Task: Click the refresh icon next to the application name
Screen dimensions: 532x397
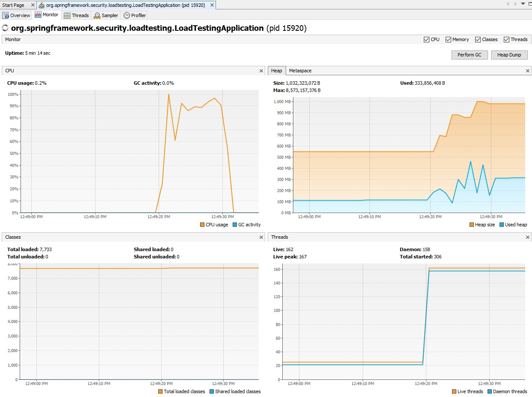Action: point(5,27)
